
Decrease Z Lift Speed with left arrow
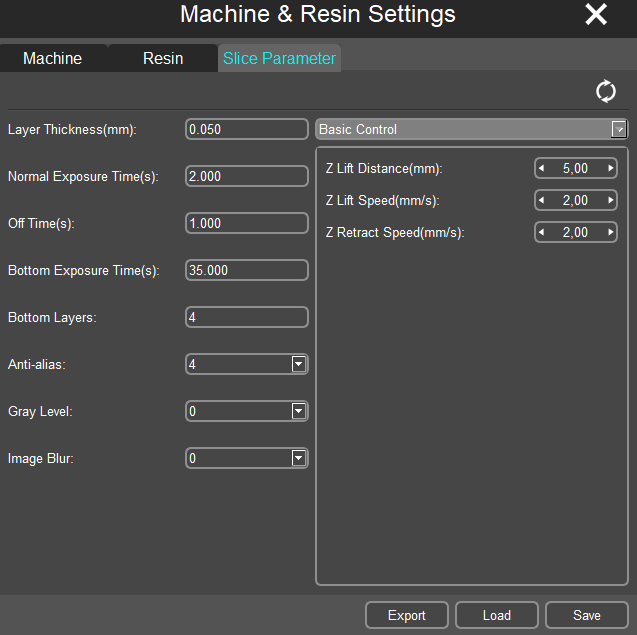point(542,201)
